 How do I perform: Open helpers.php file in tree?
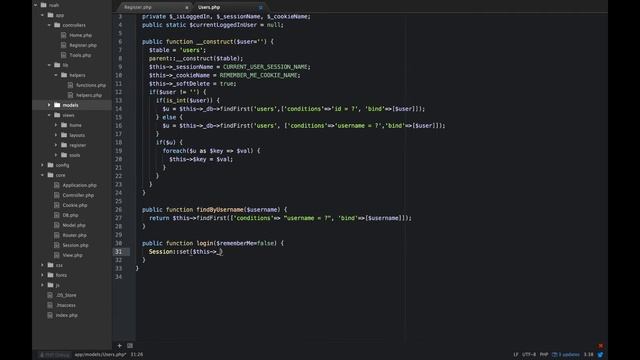pyautogui.click(x=89, y=95)
